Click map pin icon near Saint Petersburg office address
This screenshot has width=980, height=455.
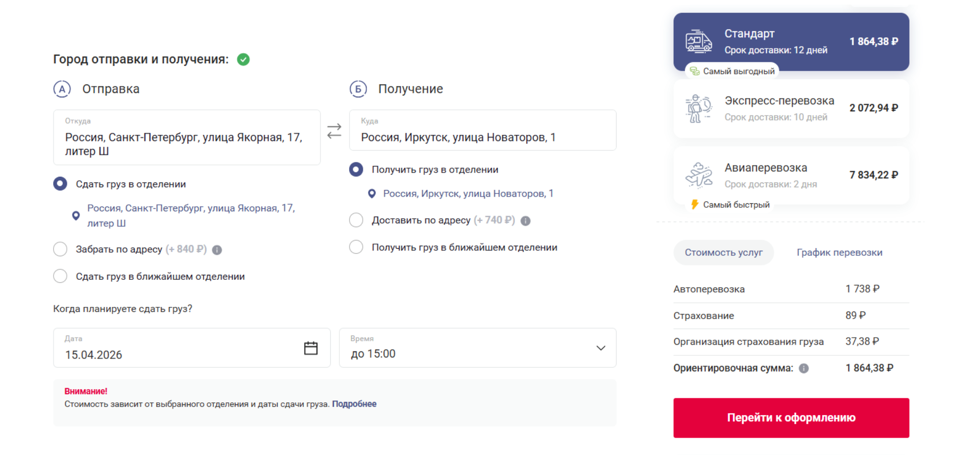(x=76, y=215)
